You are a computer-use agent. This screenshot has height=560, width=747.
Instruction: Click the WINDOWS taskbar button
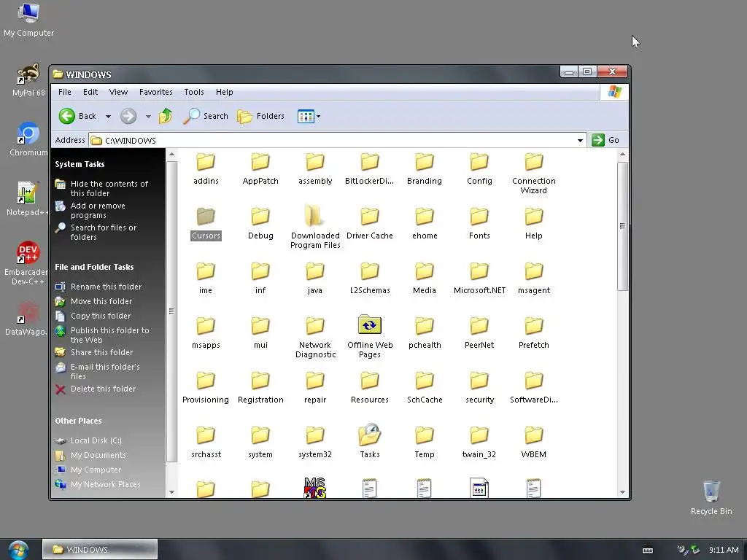(x=100, y=550)
